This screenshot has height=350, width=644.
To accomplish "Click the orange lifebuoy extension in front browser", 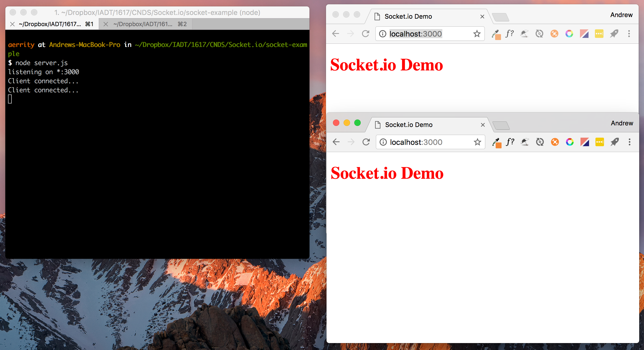I will tap(555, 142).
